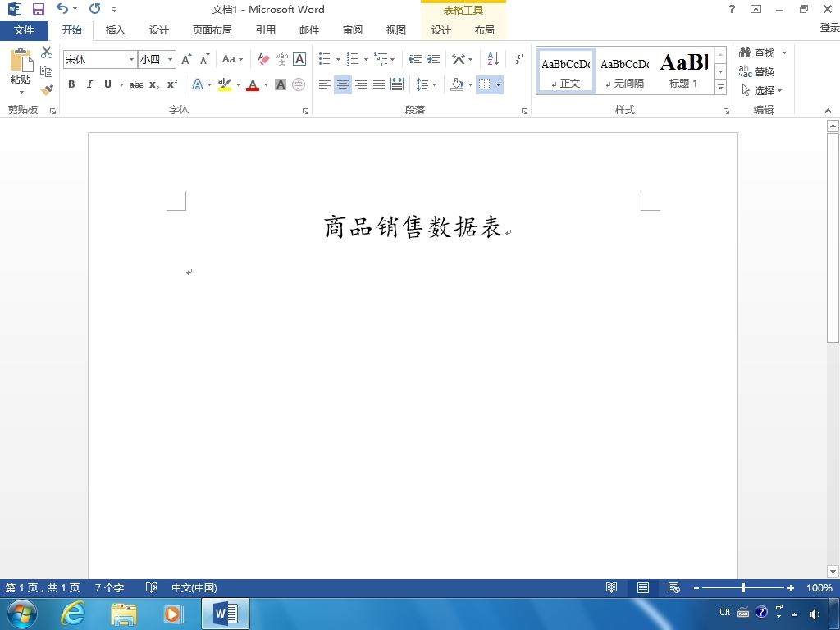Click the word count 7 个字

(x=109, y=587)
